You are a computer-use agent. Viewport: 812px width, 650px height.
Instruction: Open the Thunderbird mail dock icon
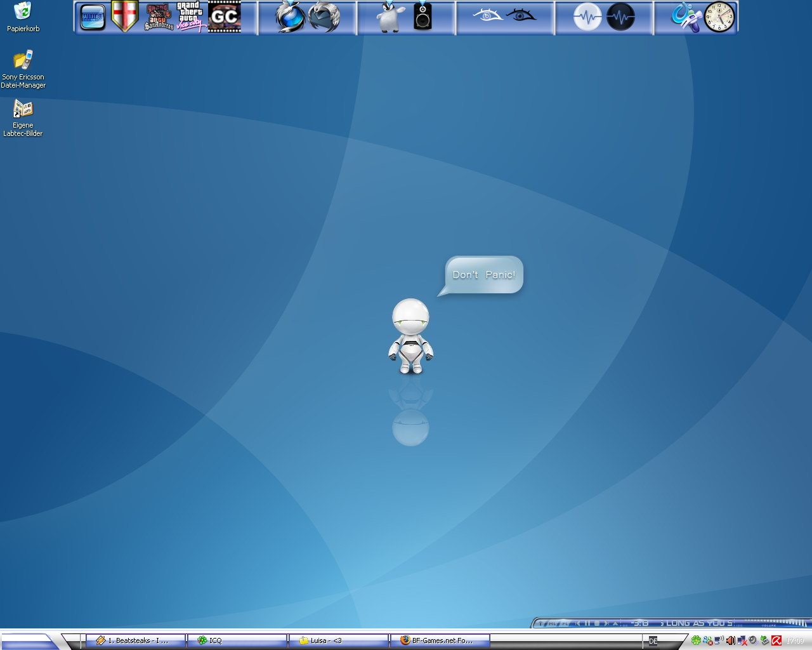pyautogui.click(x=324, y=17)
